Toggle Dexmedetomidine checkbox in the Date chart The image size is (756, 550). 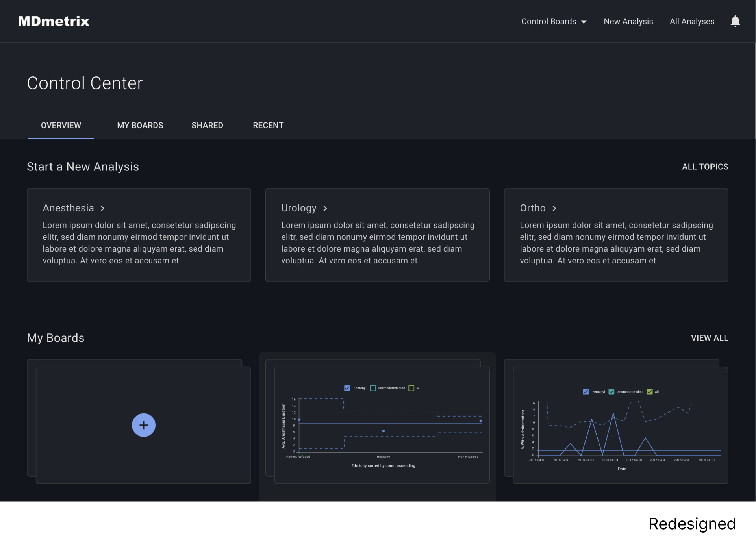tap(611, 392)
